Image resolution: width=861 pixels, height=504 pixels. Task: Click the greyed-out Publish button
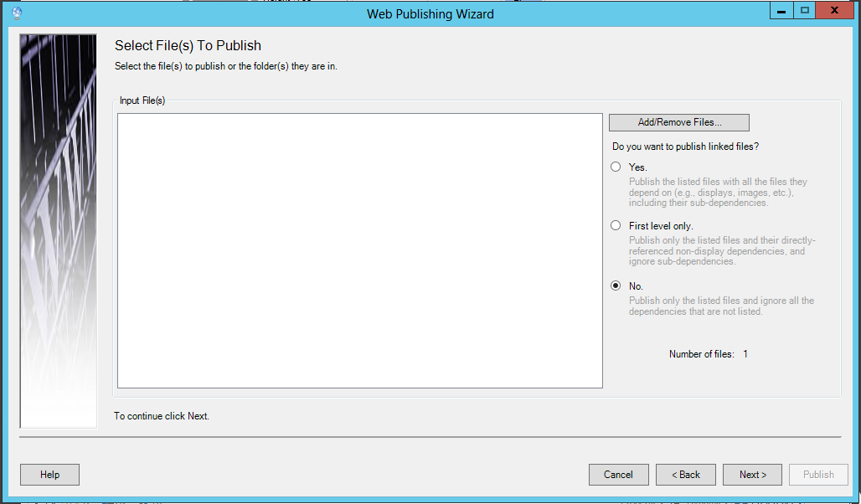818,475
